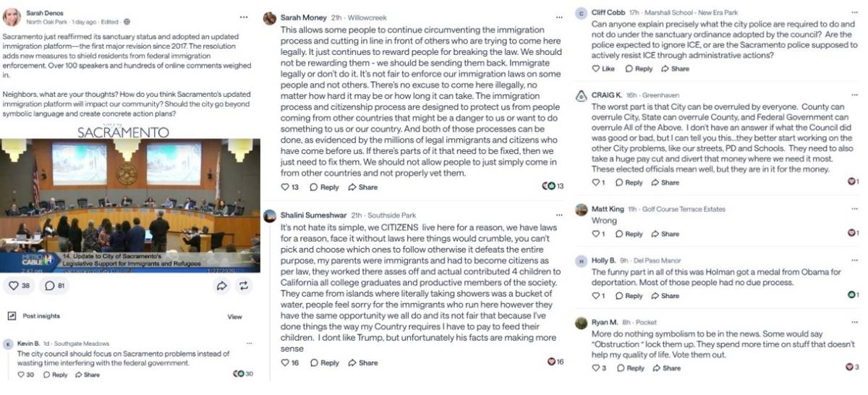The image size is (868, 395).
Task: Repost using the repost arrows icon
Action: [244, 286]
